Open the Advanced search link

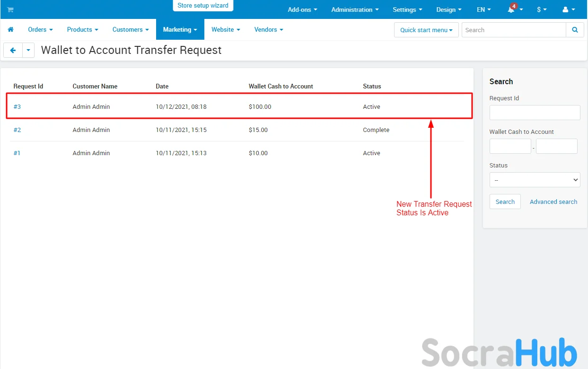coord(553,202)
